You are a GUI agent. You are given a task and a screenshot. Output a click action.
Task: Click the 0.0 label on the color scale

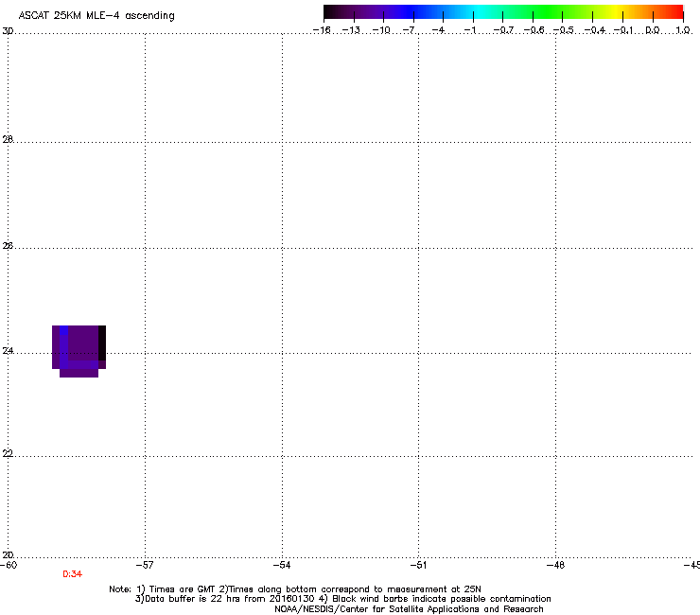653,30
